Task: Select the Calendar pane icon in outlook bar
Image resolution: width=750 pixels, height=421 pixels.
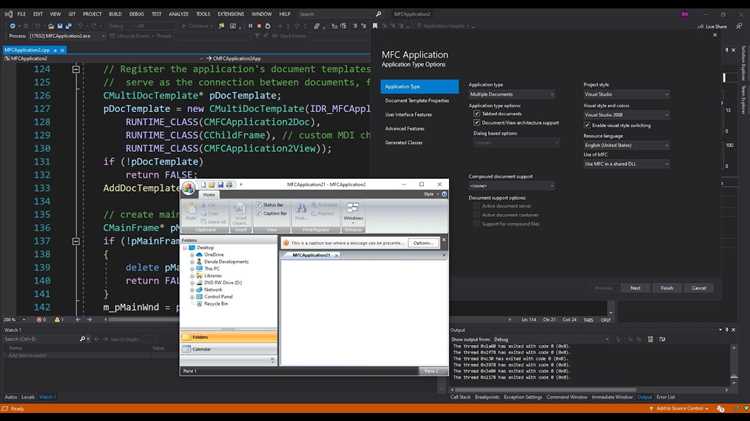Action: pyautogui.click(x=187, y=349)
